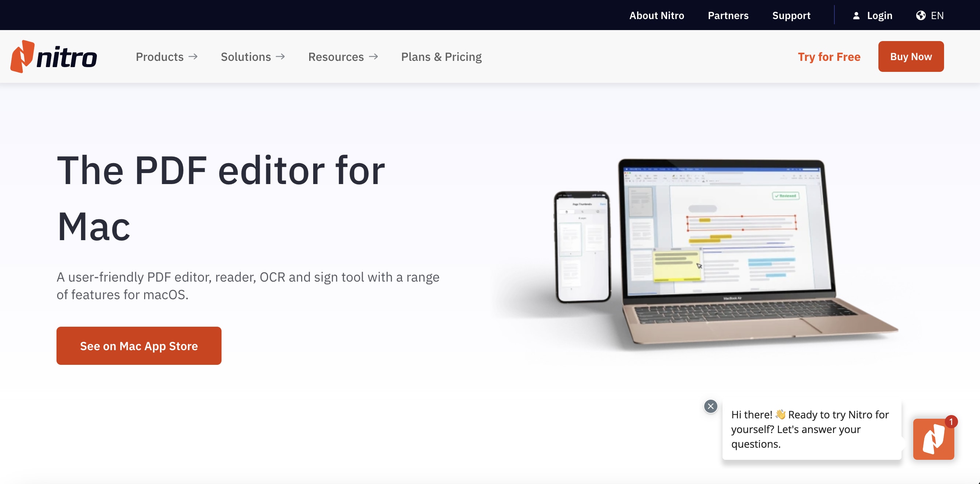
Task: Click the Buy Now button
Action: coord(911,56)
